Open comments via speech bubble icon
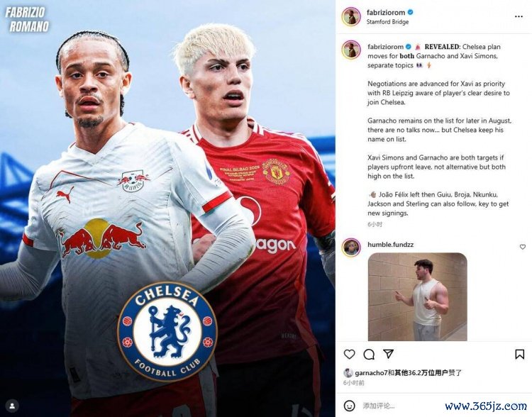The height and width of the screenshot is (417, 532). click(369, 354)
